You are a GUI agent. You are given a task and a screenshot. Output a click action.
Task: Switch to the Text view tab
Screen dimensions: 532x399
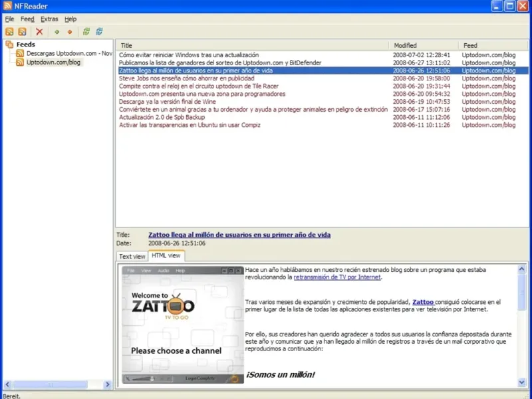click(x=132, y=257)
